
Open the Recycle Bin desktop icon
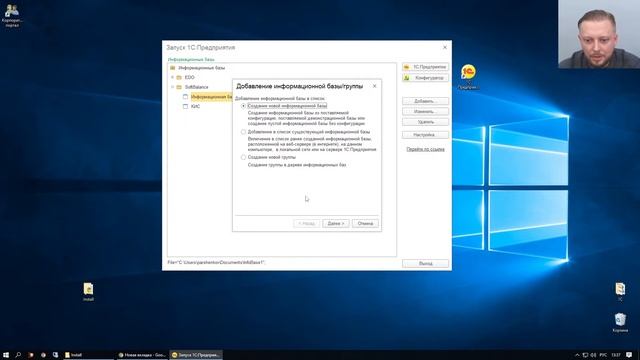[620, 322]
